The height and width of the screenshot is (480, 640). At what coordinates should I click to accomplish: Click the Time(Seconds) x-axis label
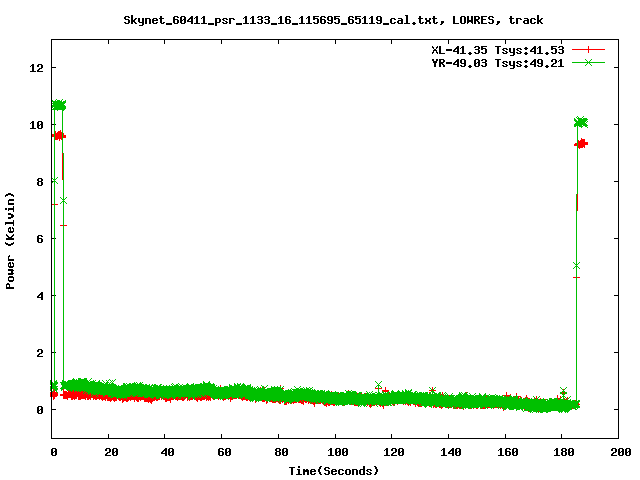(x=334, y=471)
